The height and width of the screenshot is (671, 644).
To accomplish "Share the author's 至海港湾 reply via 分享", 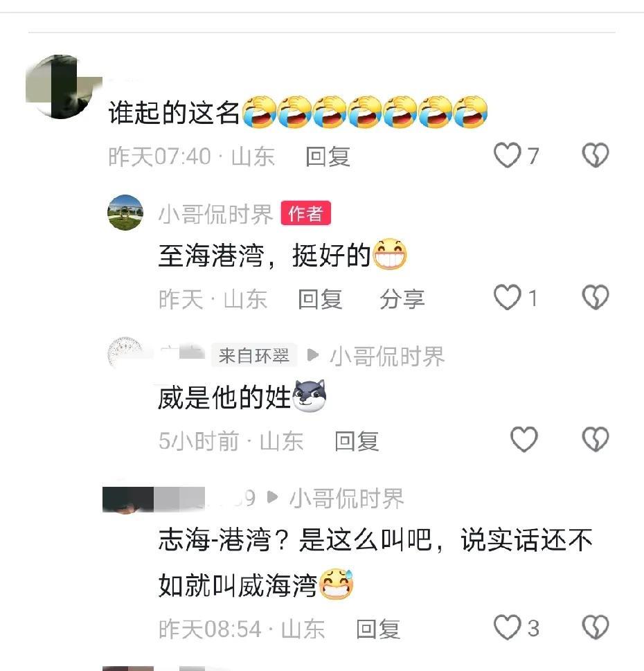I will tap(402, 299).
